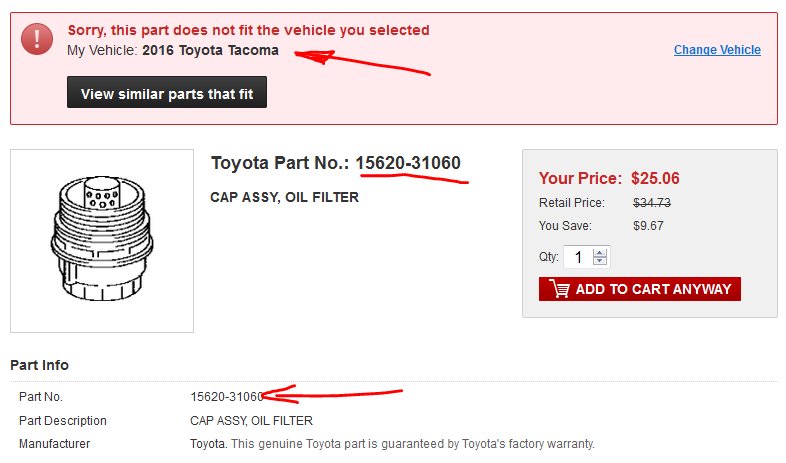
Task: Click the You Save $9.67 amount
Action: [648, 226]
